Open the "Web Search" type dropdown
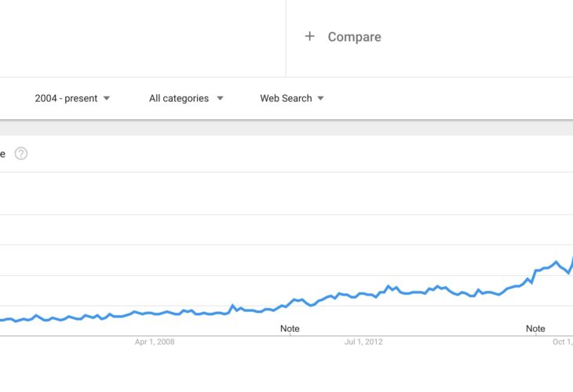Screen dimensions: 573x392 click(292, 98)
